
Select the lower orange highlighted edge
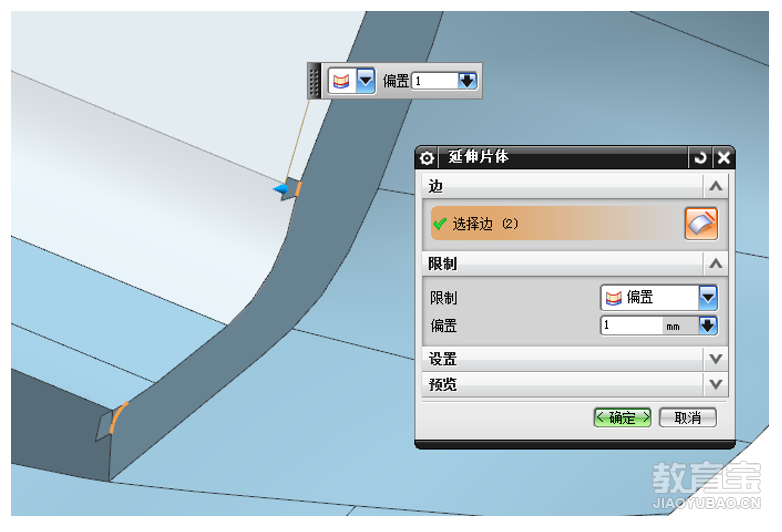(x=118, y=417)
